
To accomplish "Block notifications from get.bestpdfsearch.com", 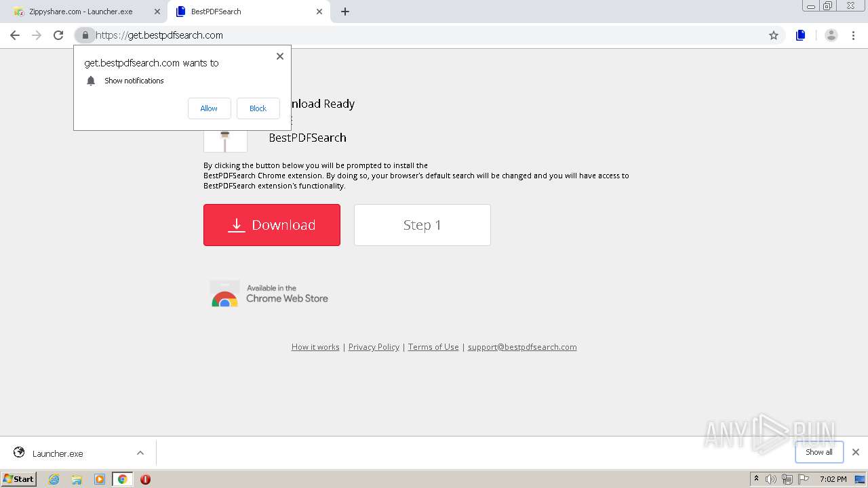I will tap(258, 108).
